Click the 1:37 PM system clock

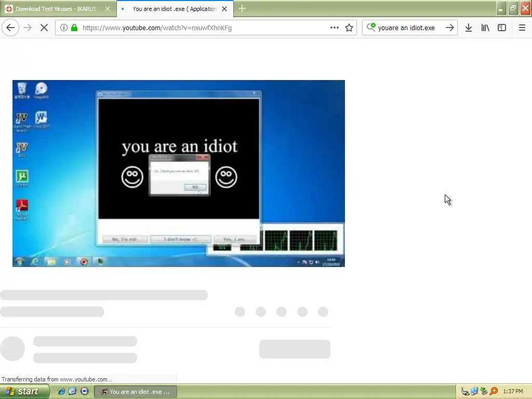(513, 392)
